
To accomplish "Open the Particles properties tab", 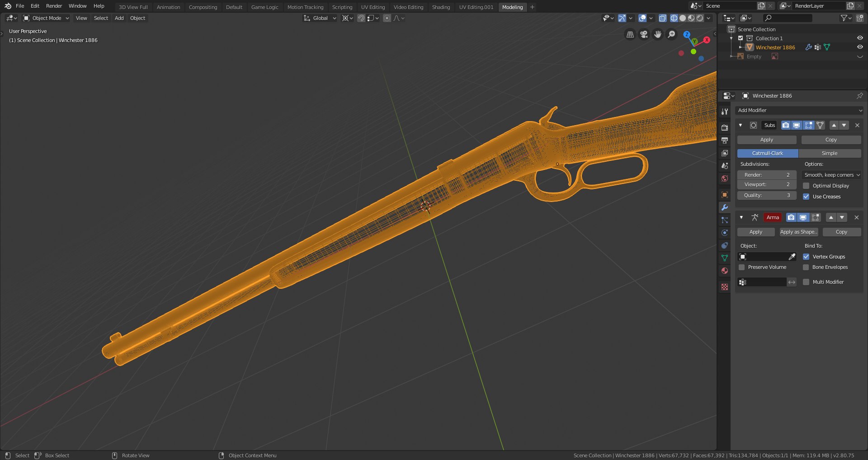I will [x=725, y=220].
